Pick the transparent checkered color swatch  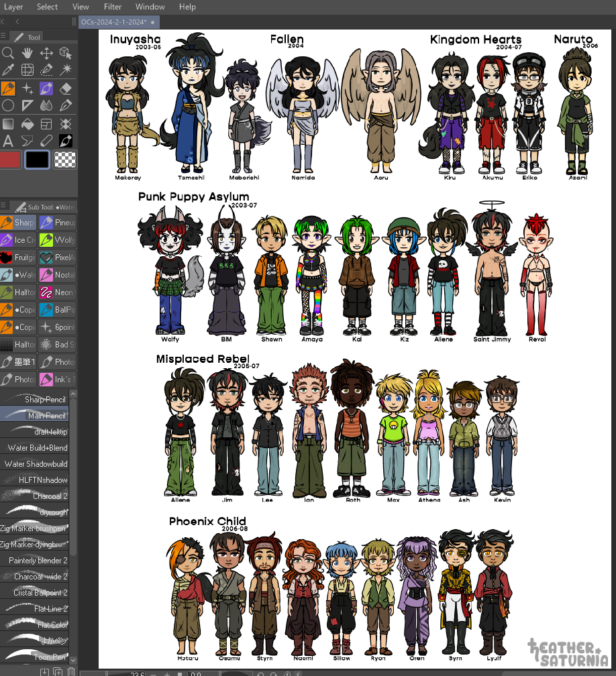[x=65, y=160]
